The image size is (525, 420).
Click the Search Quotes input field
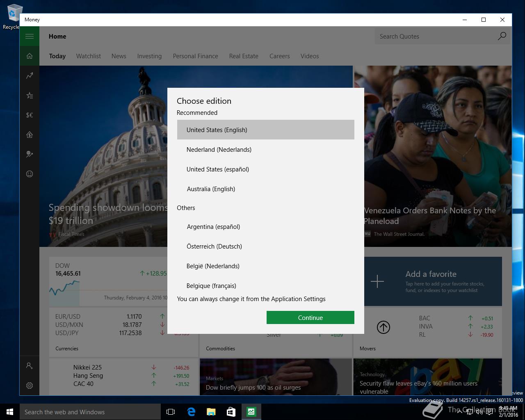(435, 37)
